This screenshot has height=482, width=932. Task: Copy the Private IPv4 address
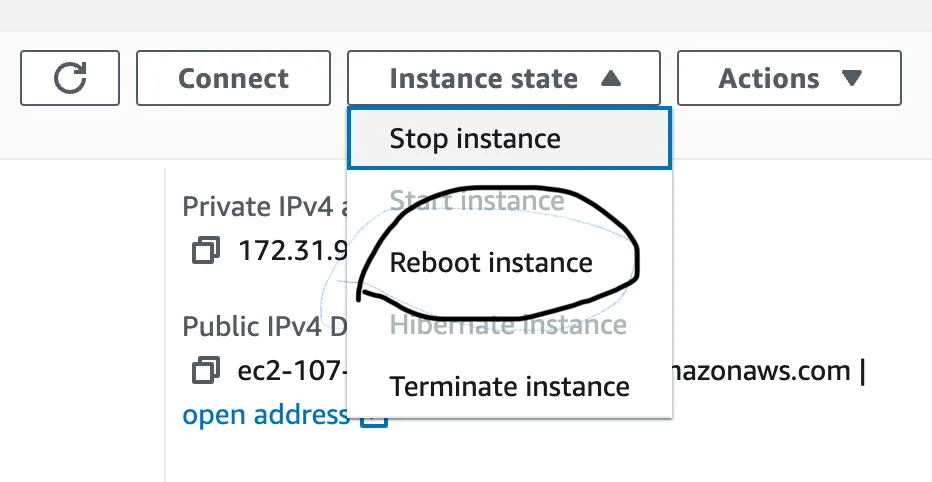pos(205,250)
